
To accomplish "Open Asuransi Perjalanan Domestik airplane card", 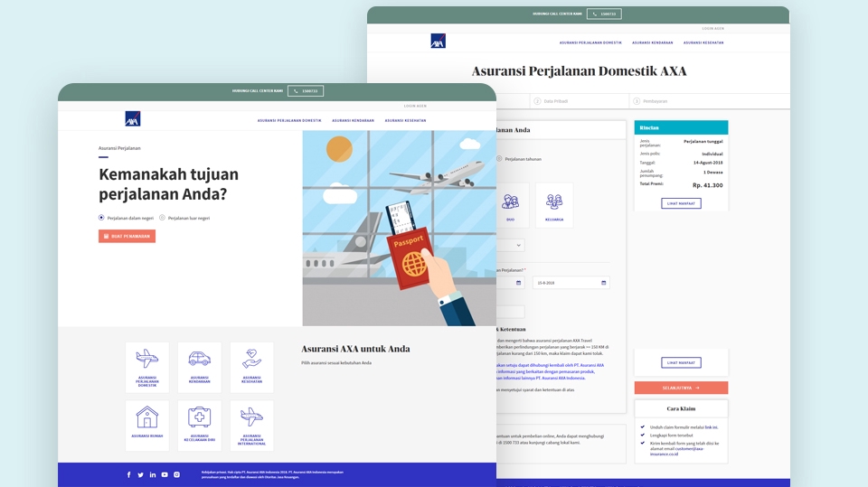I will [146, 368].
